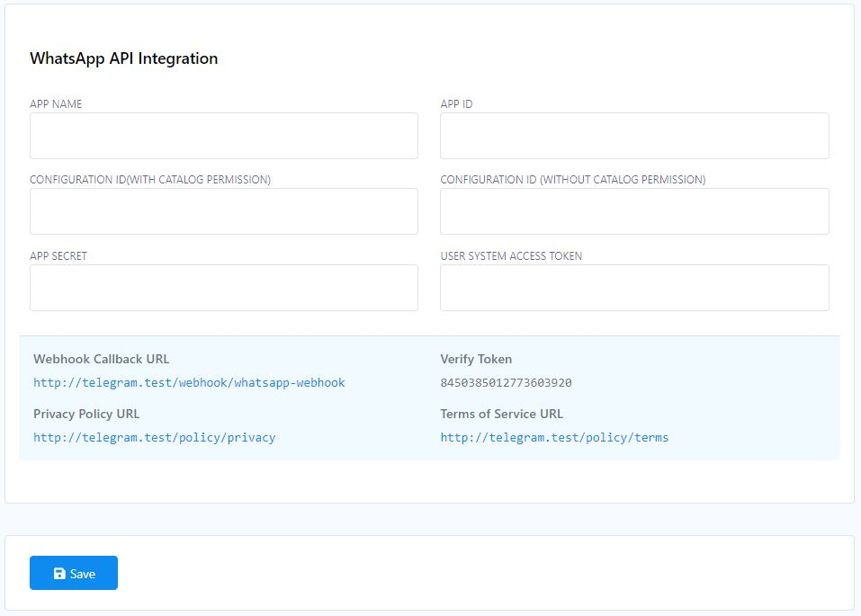This screenshot has height=616, width=861.
Task: Click the APP NAME label
Action: (x=56, y=103)
